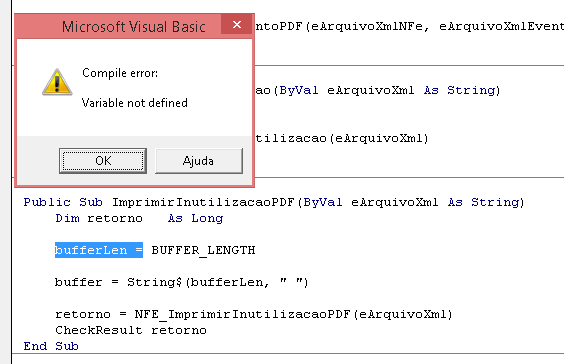
Task: Click 'tilizacao(eArquivoXml)' code beside dialog
Action: pos(342,138)
